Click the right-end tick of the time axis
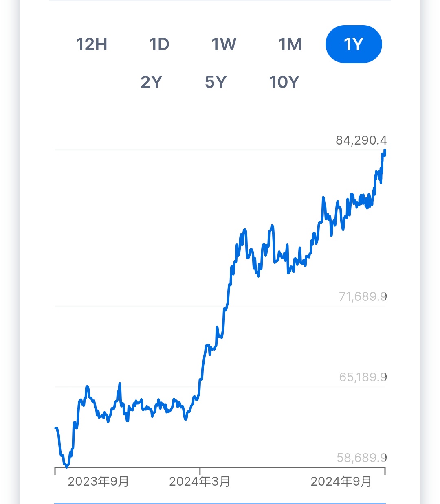Image resolution: width=440 pixels, height=504 pixels. tap(385, 471)
